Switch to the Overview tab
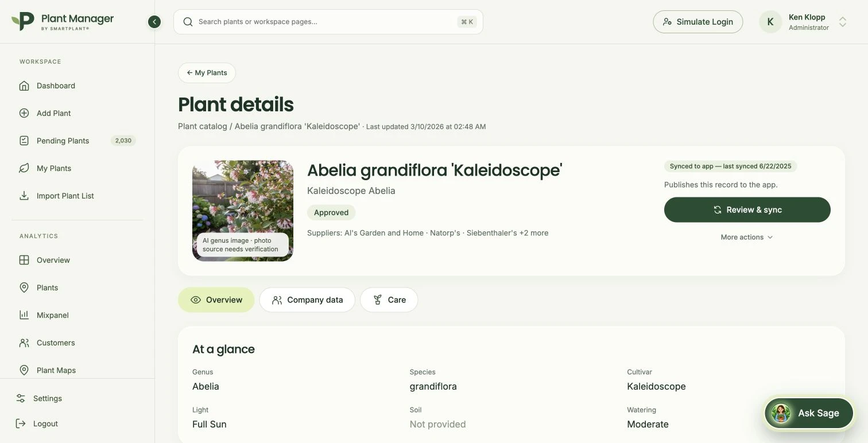The height and width of the screenshot is (443, 868). pyautogui.click(x=216, y=300)
